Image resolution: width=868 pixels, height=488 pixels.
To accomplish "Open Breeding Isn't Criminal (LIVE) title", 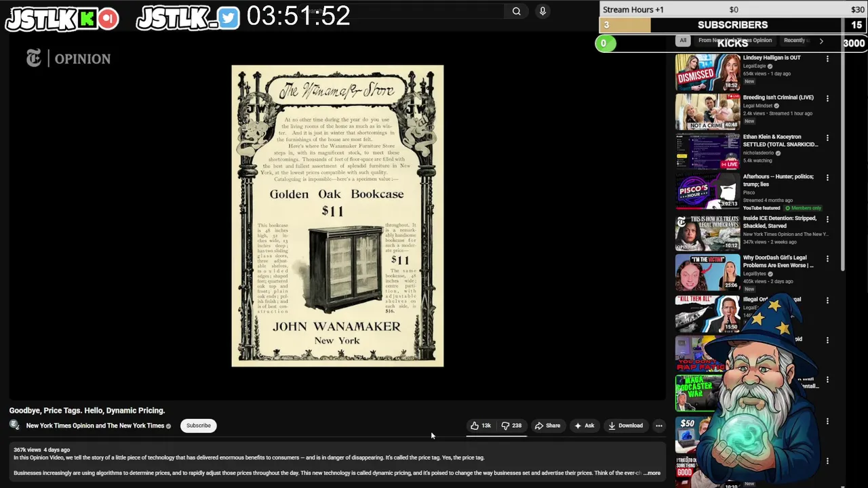I will coord(778,97).
